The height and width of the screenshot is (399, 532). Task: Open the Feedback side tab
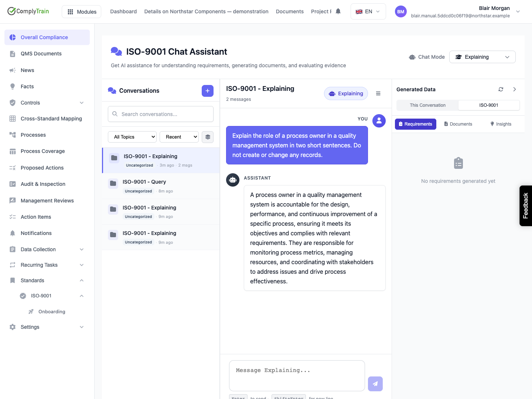click(526, 206)
